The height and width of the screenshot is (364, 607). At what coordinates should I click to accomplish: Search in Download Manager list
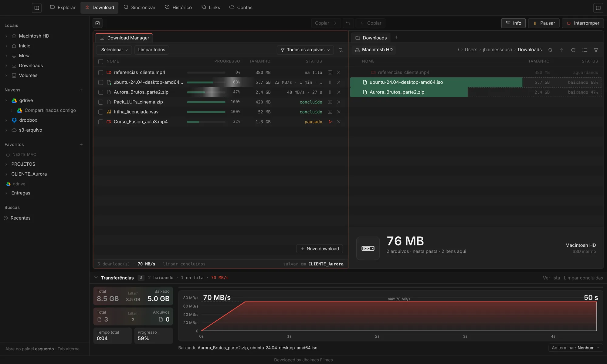[x=341, y=50]
